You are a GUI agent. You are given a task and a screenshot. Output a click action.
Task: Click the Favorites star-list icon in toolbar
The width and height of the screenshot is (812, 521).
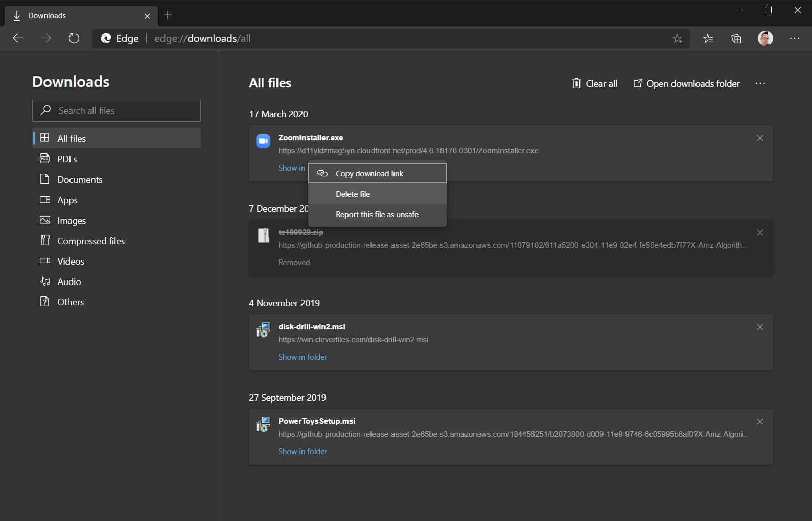pos(708,38)
